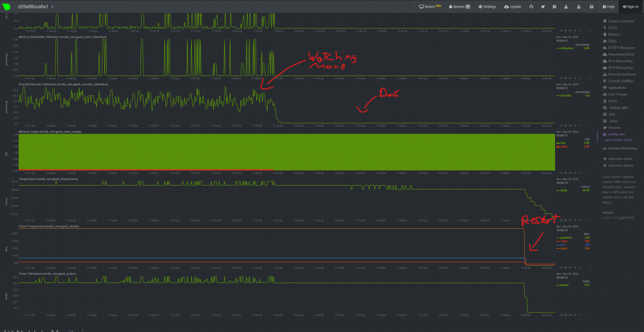
Task: Click the resize handle of the Temperature chart
Action: coord(589,220)
